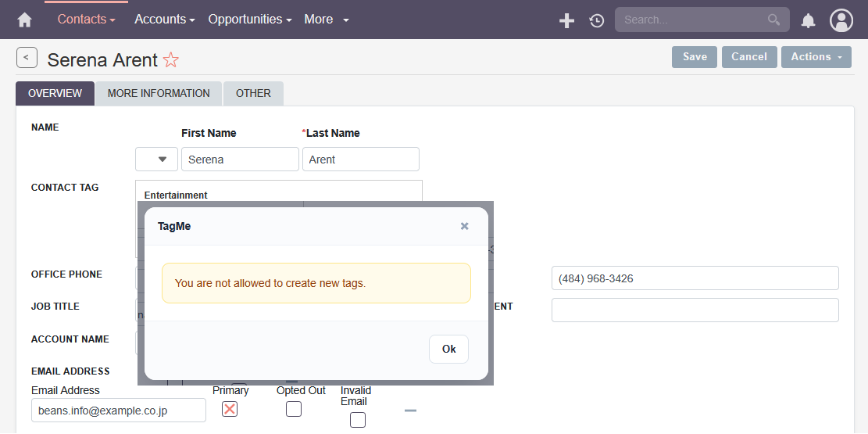Viewport: 868px width, 434px height.
Task: Click the search magnifier icon
Action: click(773, 20)
